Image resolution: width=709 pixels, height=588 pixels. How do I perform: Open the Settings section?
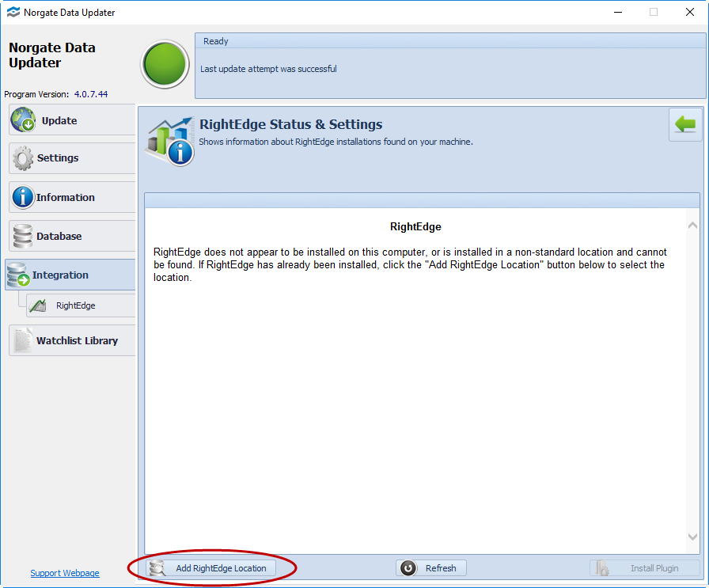72,158
